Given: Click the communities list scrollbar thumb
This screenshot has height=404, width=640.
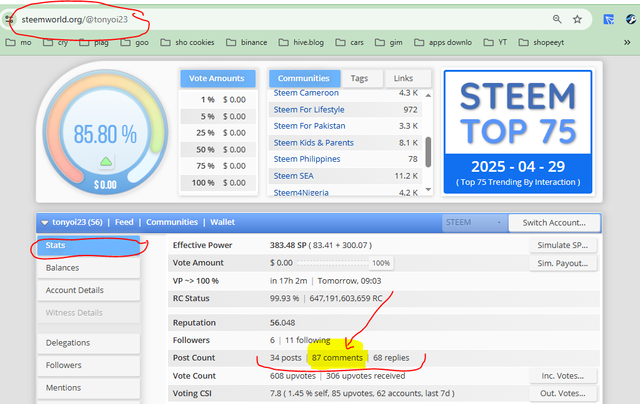Looking at the screenshot, I should point(428,152).
